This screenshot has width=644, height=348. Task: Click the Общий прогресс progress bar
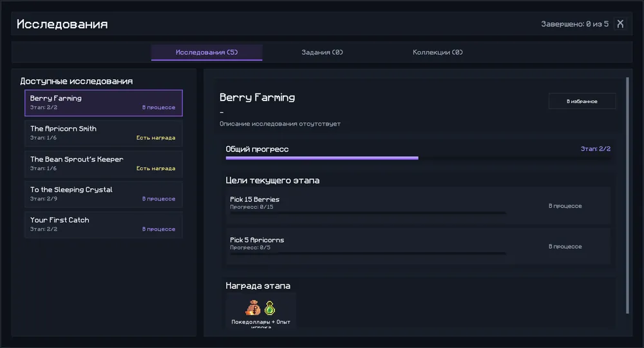[x=418, y=158]
